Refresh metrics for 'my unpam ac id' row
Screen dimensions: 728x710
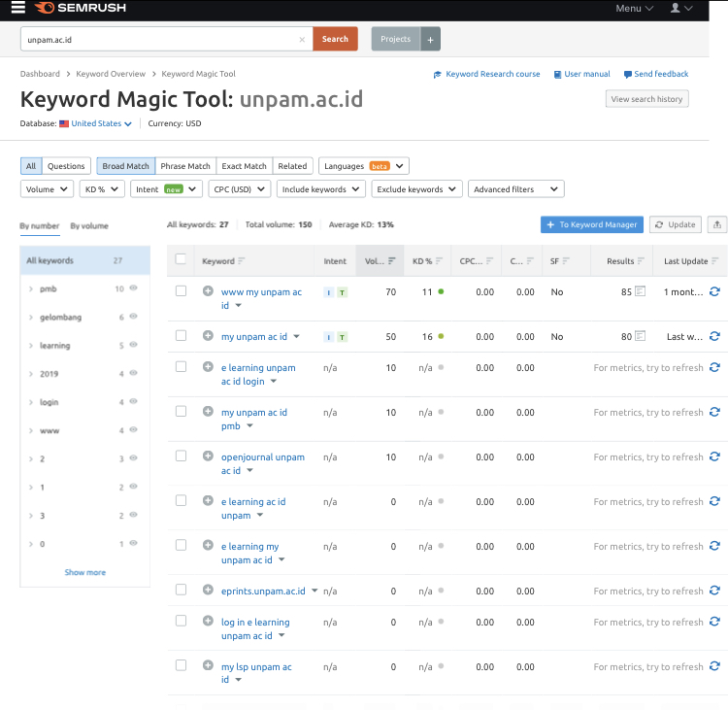714,336
